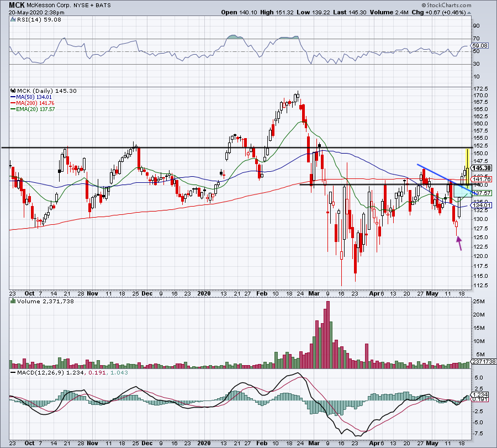Click the 25M volume axis label
This screenshot has width=497, height=448.
(x=479, y=301)
